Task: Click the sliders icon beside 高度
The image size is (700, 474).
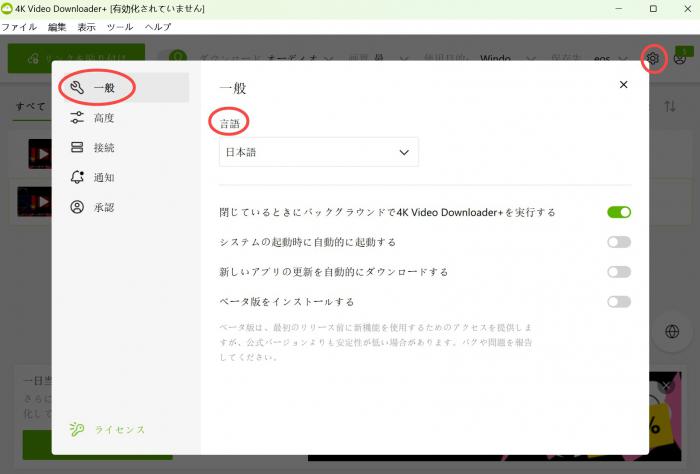Action: coord(77,118)
